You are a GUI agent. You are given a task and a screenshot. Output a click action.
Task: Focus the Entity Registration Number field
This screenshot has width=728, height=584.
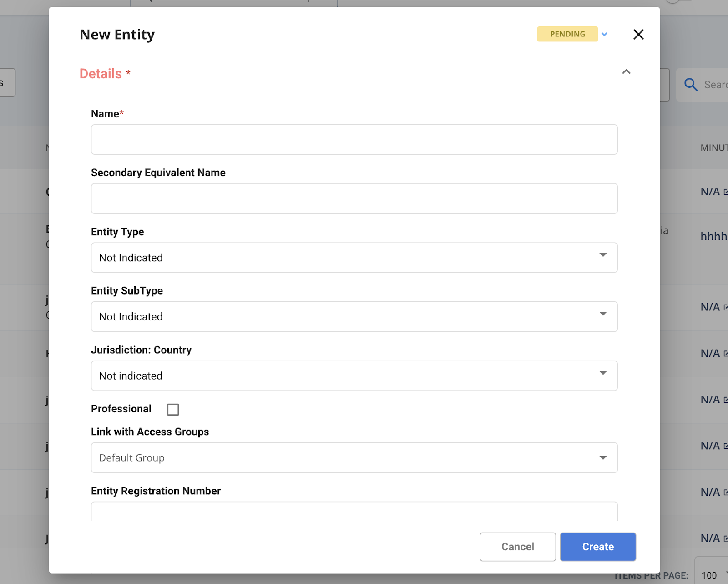coord(354,512)
